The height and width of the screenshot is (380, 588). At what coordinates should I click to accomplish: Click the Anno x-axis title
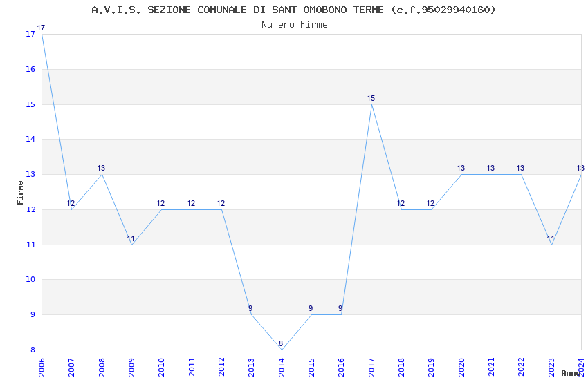pyautogui.click(x=571, y=373)
